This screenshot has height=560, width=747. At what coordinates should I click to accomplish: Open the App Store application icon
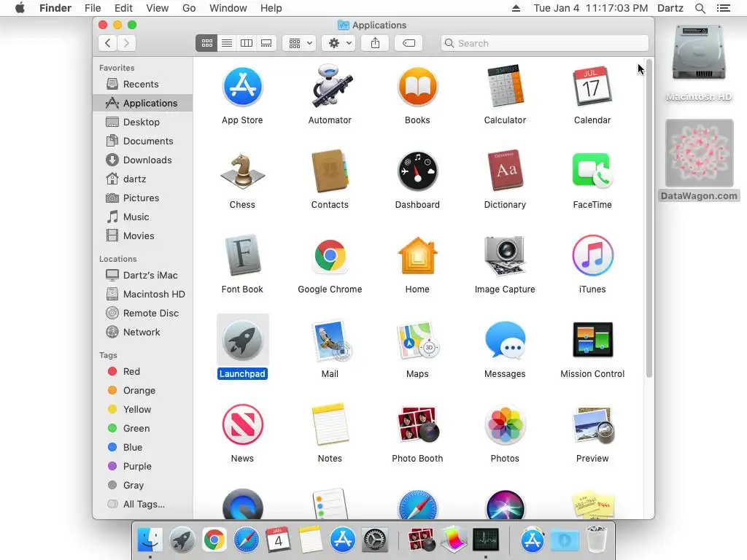(x=242, y=87)
